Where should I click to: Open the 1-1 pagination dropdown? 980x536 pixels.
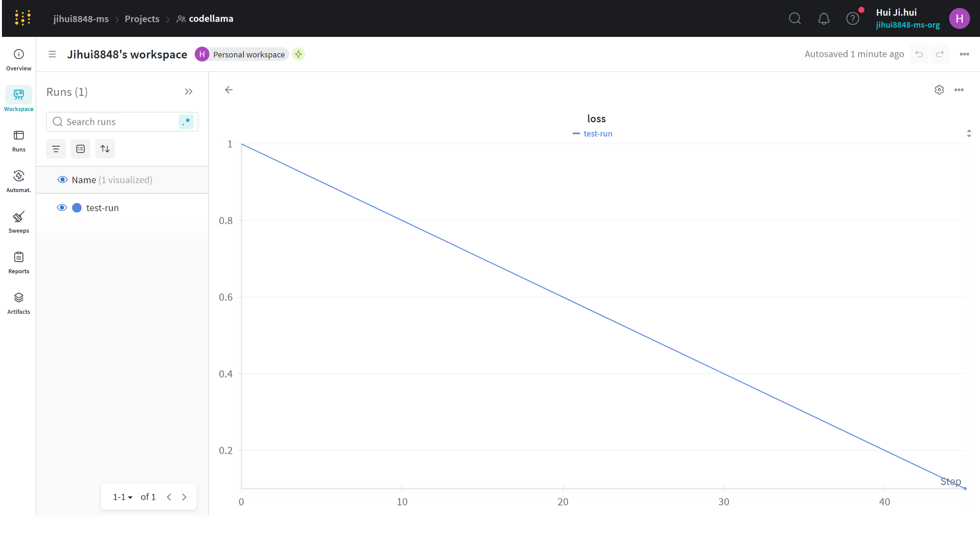(123, 497)
